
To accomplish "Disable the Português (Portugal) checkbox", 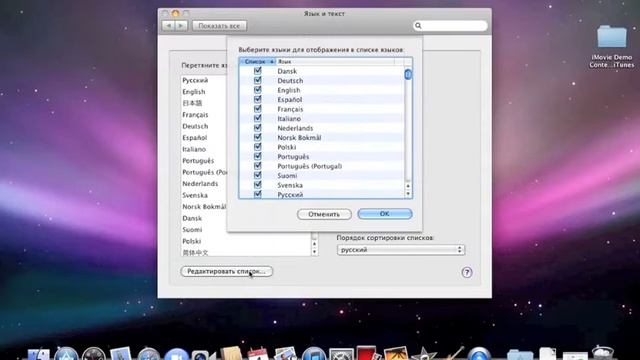I will pos(258,166).
